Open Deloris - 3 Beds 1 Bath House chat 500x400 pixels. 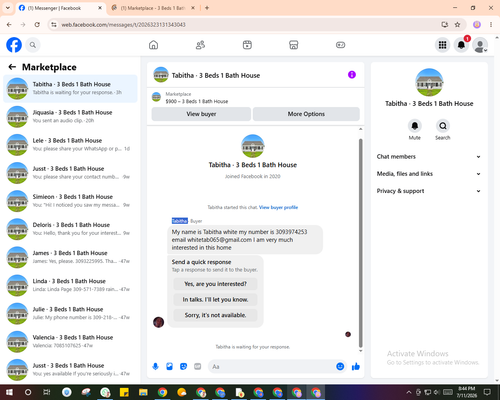click(x=70, y=229)
